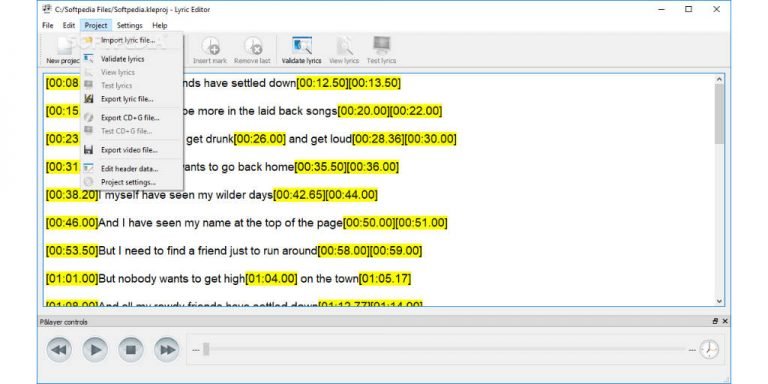The width and height of the screenshot is (768, 384).
Task: Open the File menu
Action: (48, 25)
